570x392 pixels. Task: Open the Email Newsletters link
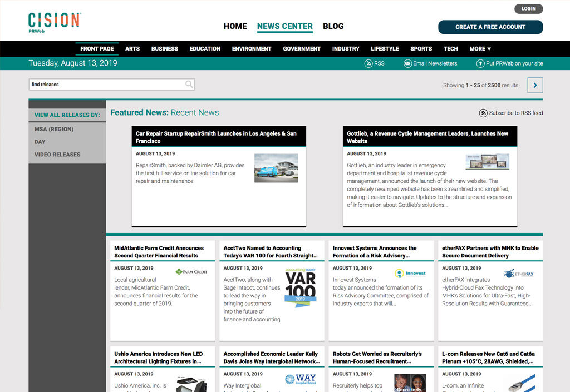(435, 63)
